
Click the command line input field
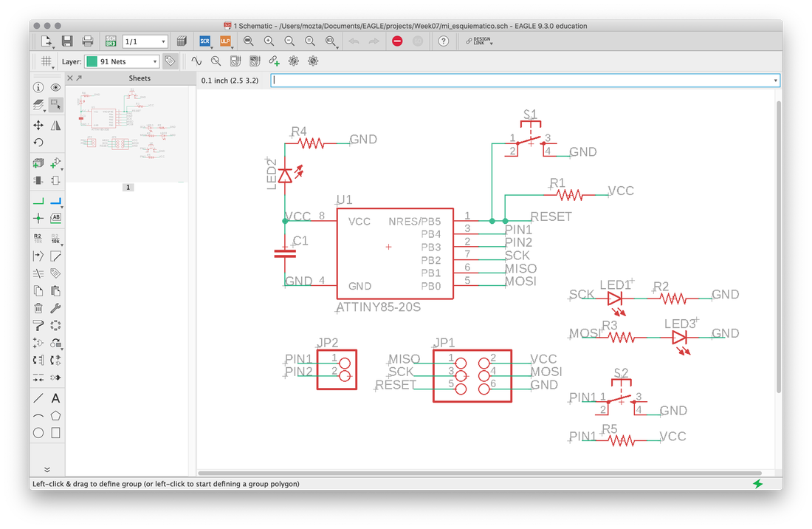[525, 81]
